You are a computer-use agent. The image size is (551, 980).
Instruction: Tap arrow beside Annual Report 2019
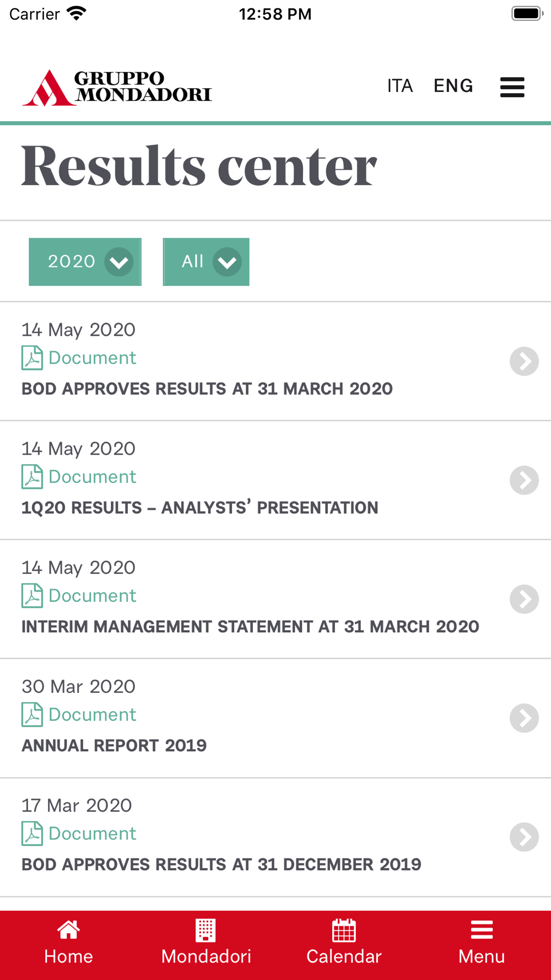524,718
